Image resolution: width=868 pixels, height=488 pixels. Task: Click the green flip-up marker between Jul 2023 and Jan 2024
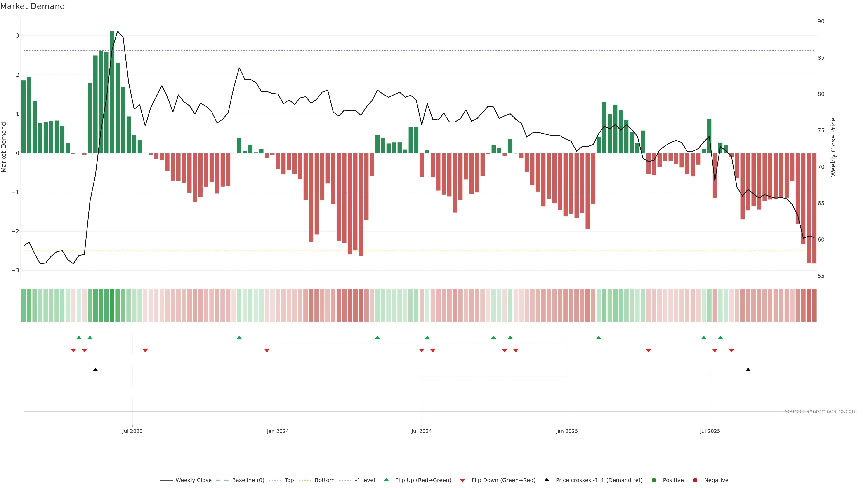[x=239, y=338]
